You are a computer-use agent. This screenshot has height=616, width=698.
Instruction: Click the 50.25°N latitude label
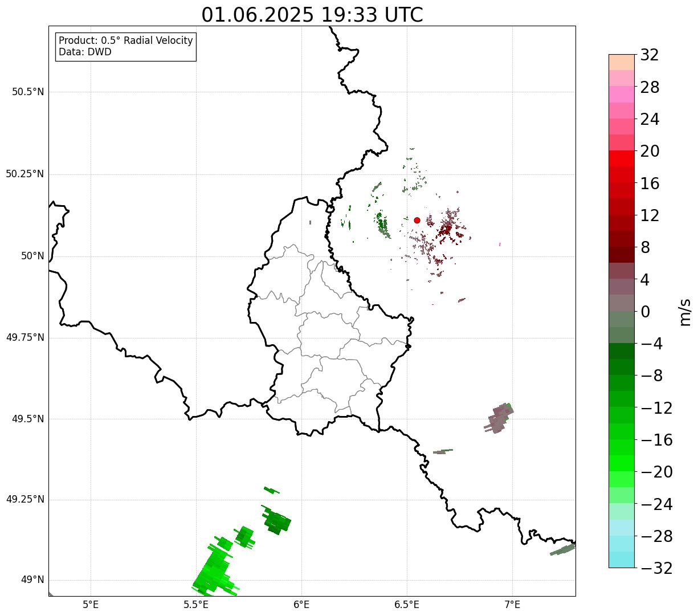(25, 174)
